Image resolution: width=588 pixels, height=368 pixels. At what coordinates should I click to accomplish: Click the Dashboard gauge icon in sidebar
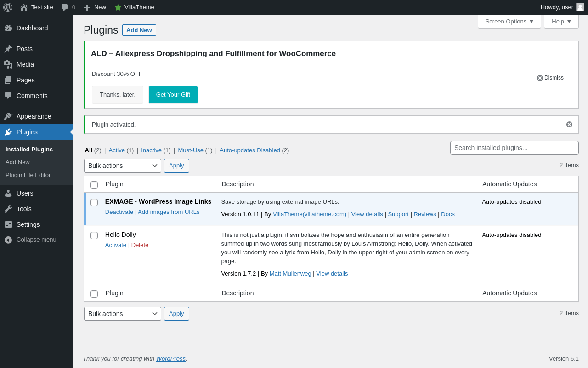(8, 28)
